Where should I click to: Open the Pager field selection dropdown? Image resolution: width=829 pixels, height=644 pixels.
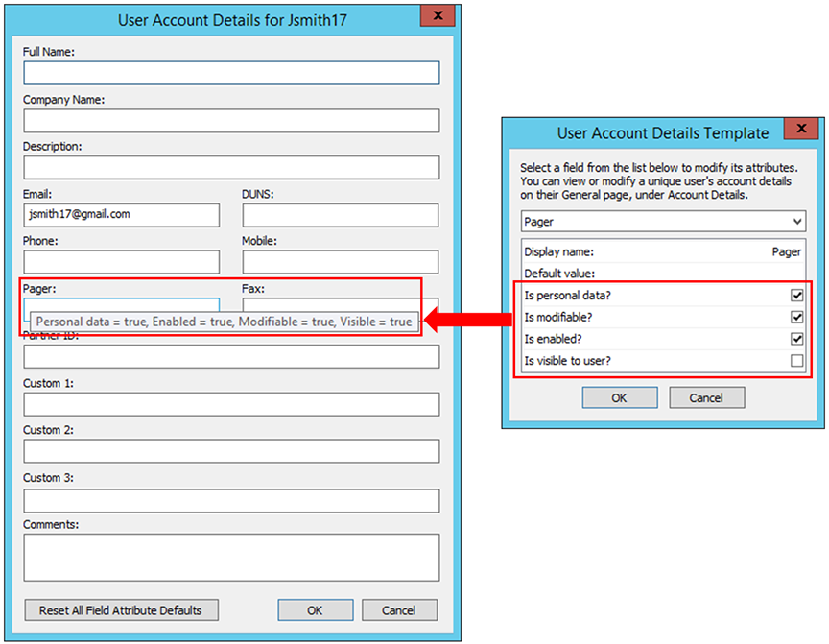tap(662, 222)
